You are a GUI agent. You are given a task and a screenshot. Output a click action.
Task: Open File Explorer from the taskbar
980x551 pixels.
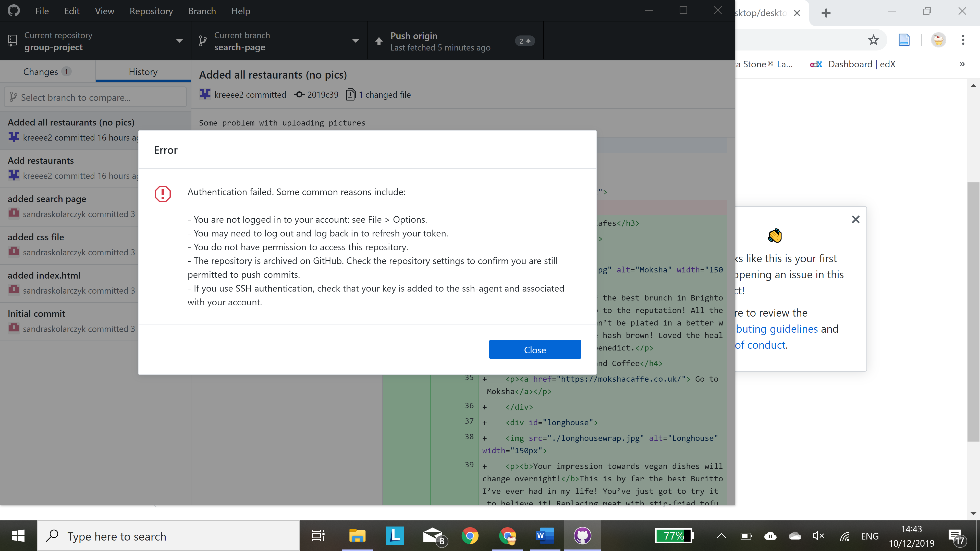tap(357, 536)
